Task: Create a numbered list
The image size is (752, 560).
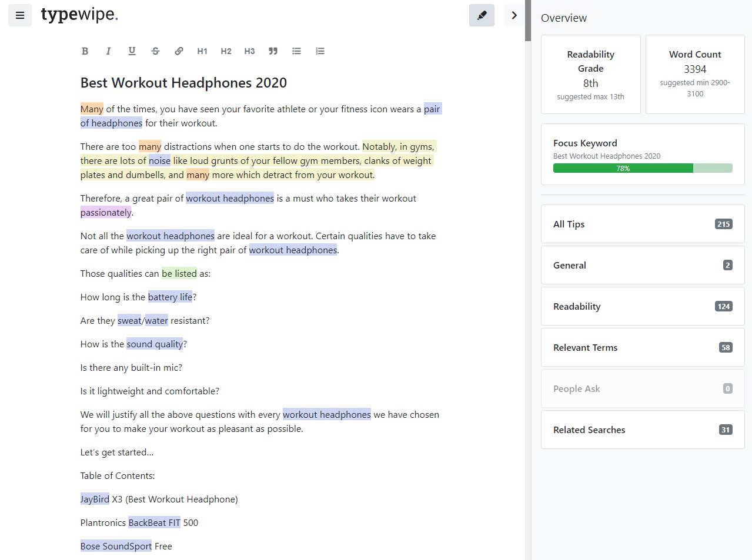Action: click(320, 51)
